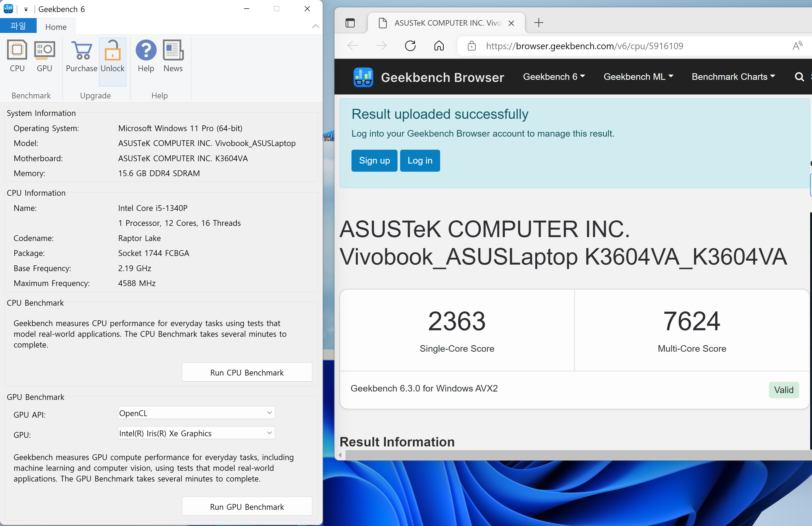The image size is (812, 526).
Task: Click the Geekbench app icon in title bar
Action: tap(8, 9)
